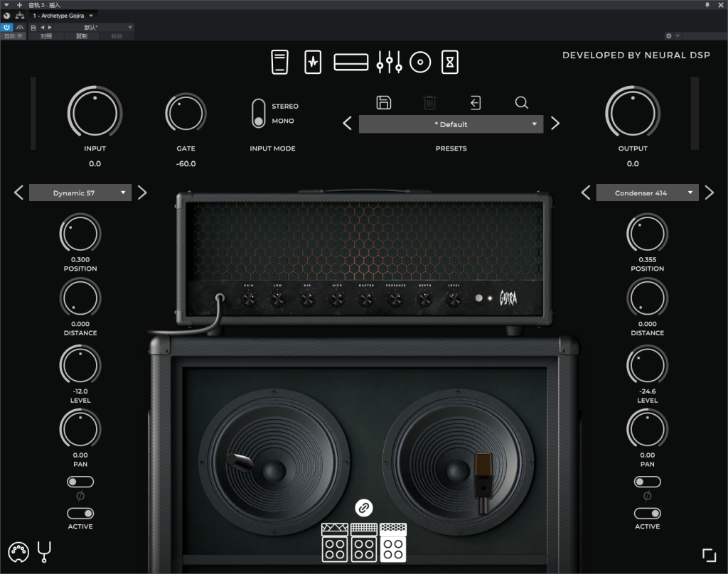Open the time effects hourglass section
The width and height of the screenshot is (728, 574).
449,63
